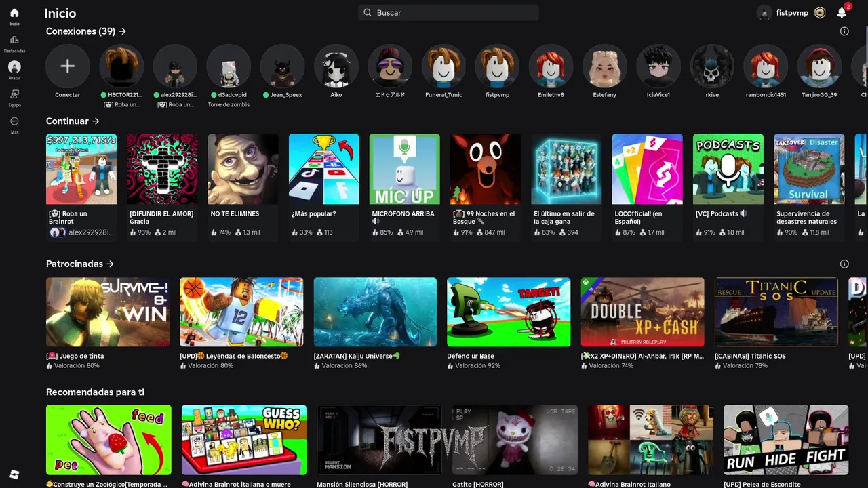Screen dimensions: 868x488
Task: Open Al-Anbar, Irak sponsored thumbnail
Action: pyautogui.click(x=643, y=312)
